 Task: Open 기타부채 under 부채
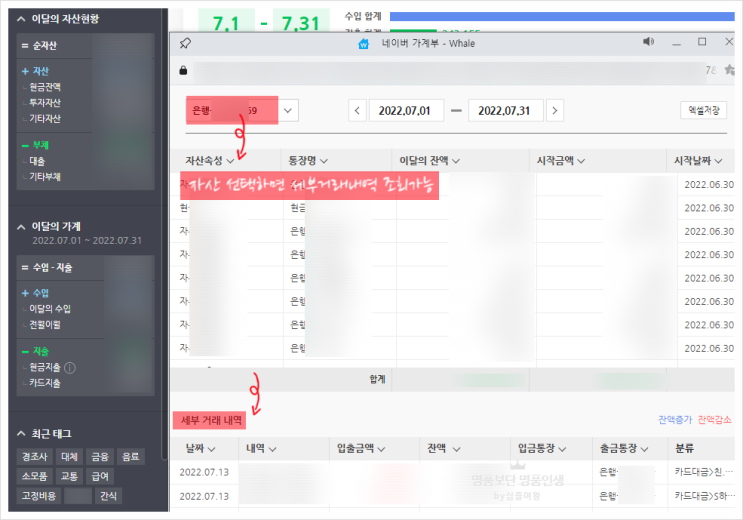point(45,177)
